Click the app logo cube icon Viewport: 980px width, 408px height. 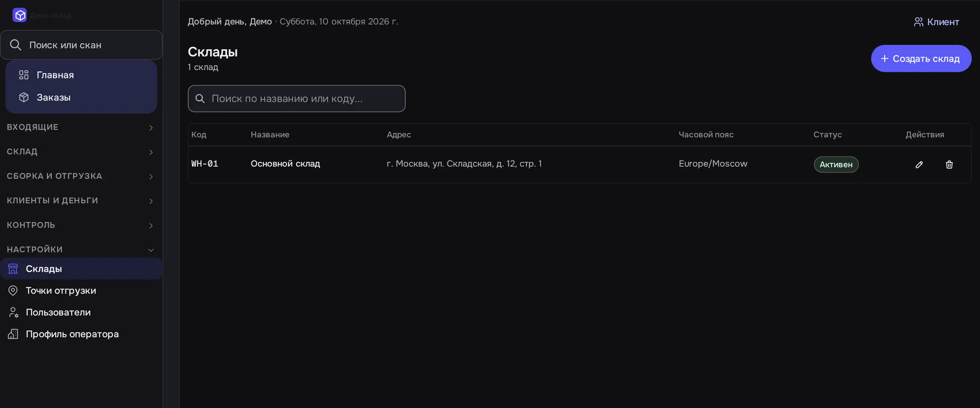coord(20,15)
